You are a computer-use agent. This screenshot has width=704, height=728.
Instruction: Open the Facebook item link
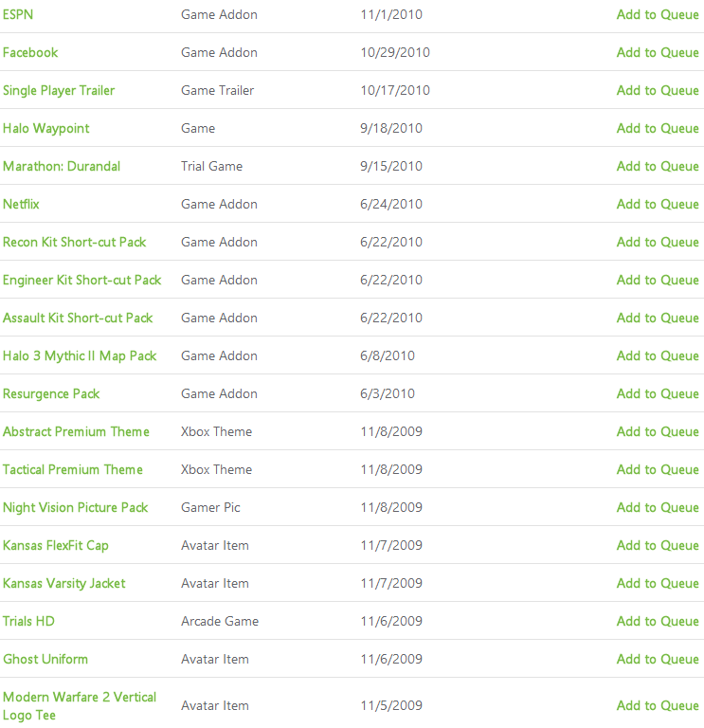point(30,52)
